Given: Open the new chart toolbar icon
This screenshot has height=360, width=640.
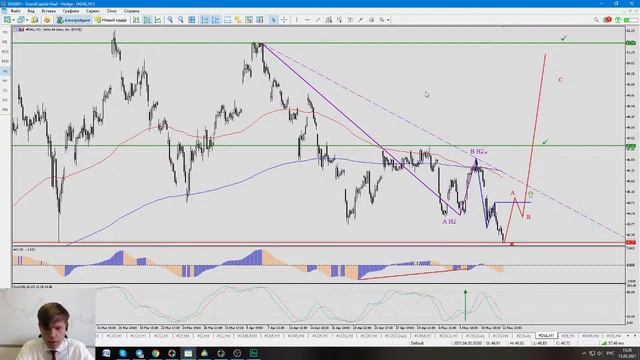Looking at the screenshot, I should [x=7, y=20].
